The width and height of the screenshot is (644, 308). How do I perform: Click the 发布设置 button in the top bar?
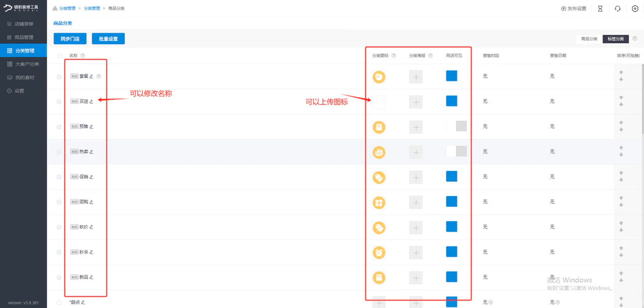574,9
